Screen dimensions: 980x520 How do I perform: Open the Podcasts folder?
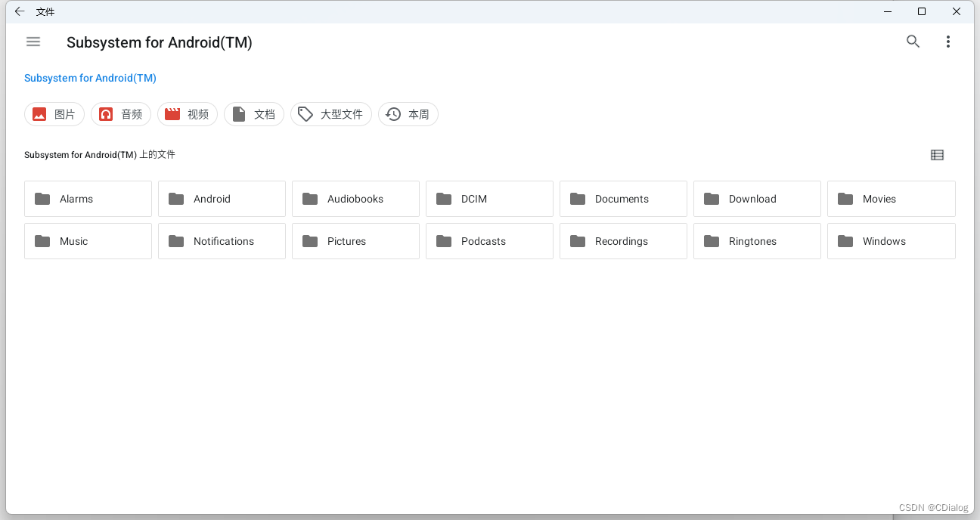489,241
